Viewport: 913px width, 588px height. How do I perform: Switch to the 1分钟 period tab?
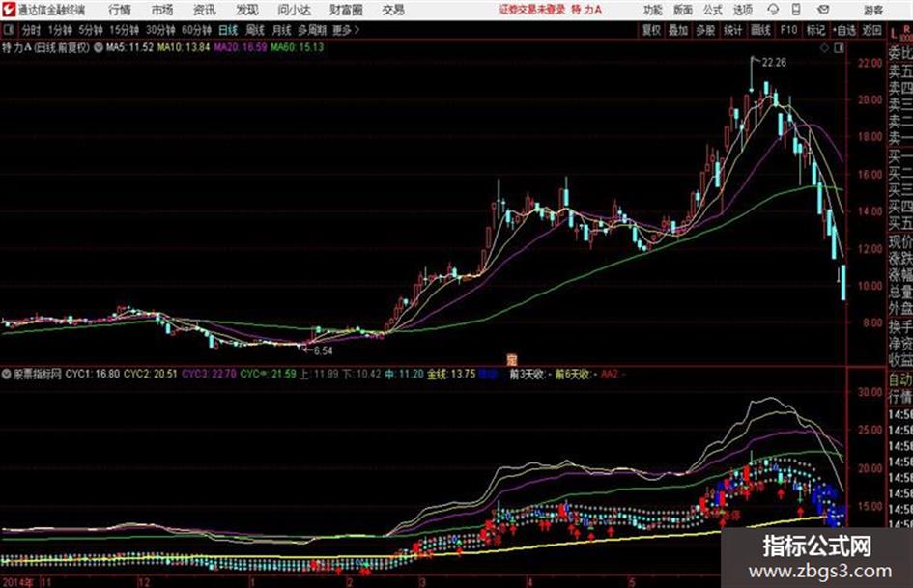pos(60,30)
